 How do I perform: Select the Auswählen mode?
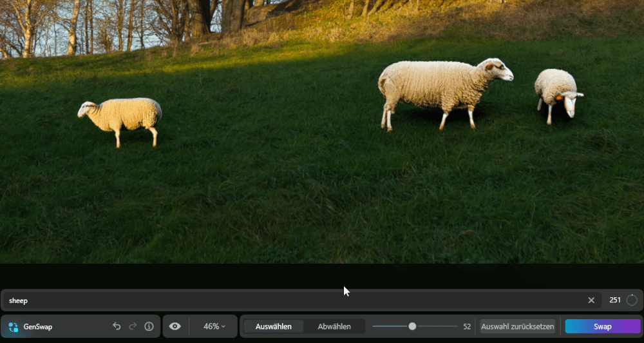click(274, 326)
